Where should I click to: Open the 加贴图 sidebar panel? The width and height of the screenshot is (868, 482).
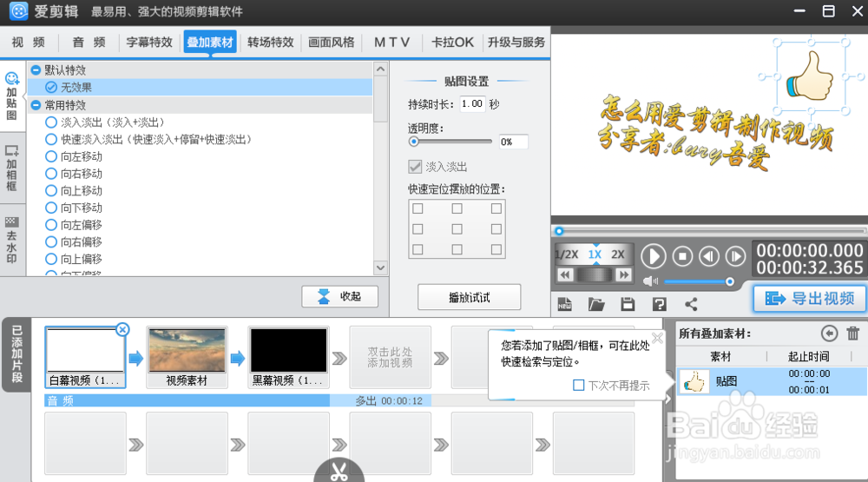(x=11, y=96)
